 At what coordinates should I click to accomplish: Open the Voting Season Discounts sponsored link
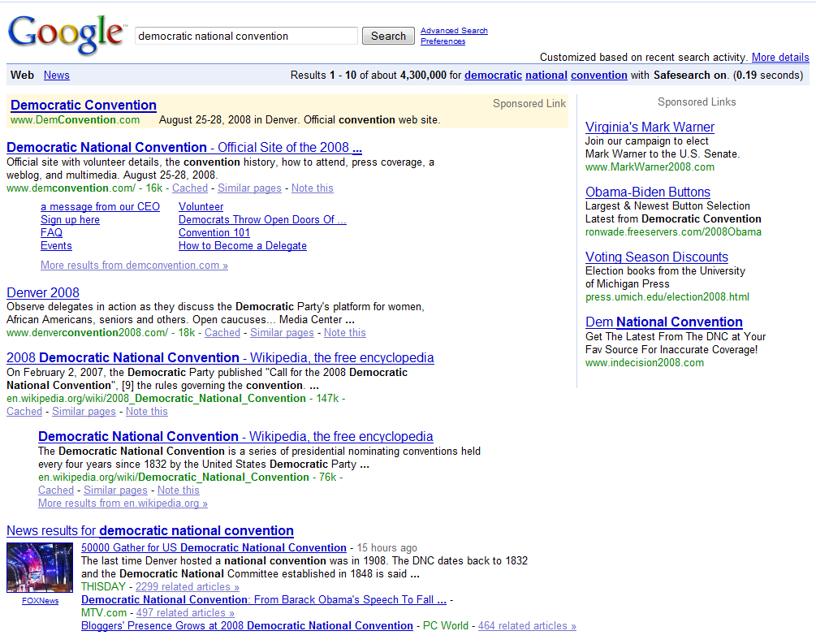click(656, 257)
